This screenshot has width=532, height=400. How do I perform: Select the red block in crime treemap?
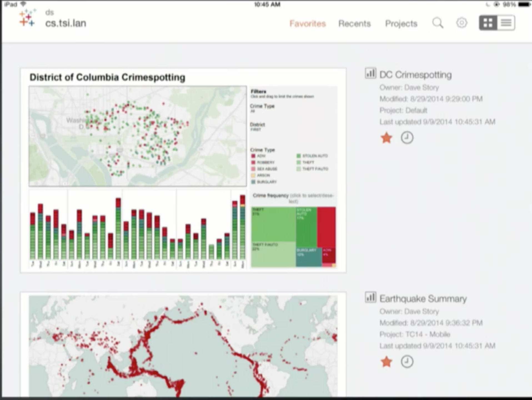click(326, 226)
